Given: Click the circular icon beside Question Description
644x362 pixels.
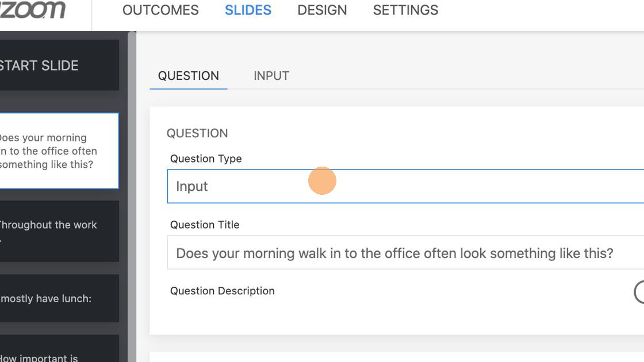Looking at the screenshot, I should click(x=640, y=291).
